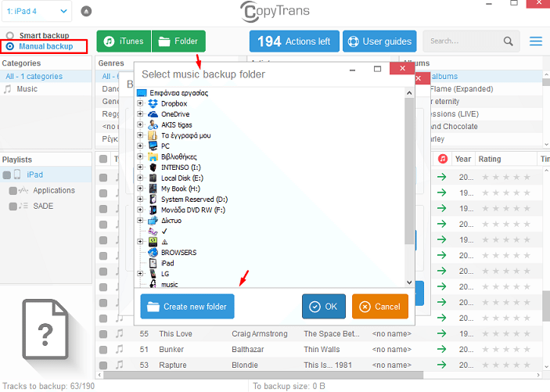Expand the INTENSO (I:) drive node

(x=140, y=167)
